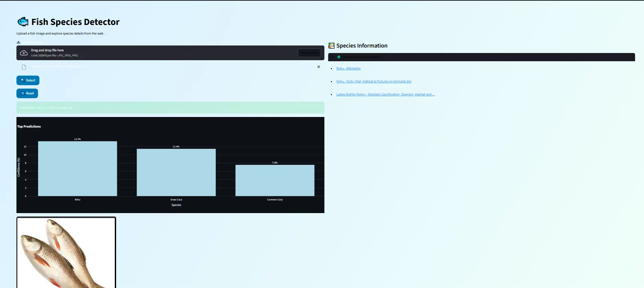Click the fish logo icon beside the title

coord(23,22)
